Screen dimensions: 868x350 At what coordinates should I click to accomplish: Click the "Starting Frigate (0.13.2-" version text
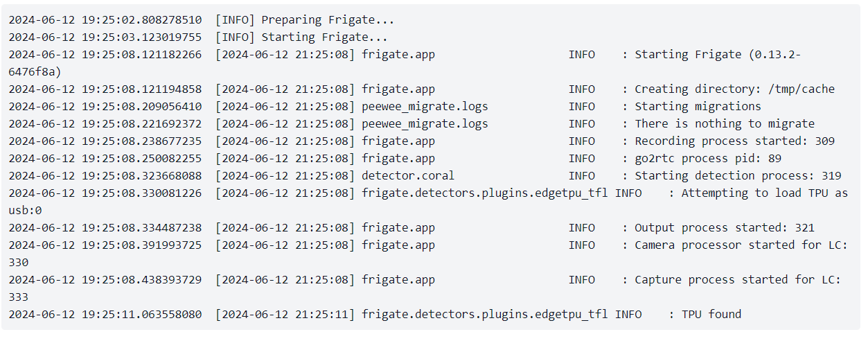718,55
